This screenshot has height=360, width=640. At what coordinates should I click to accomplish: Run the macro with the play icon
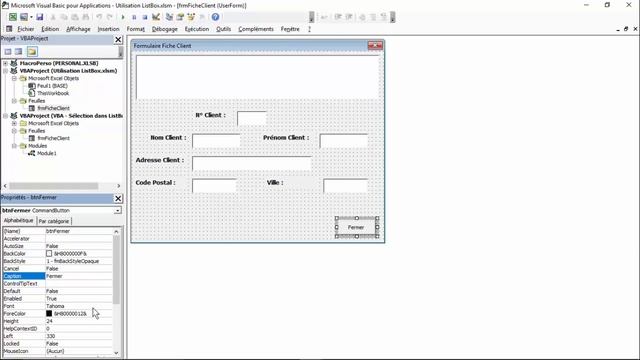point(123,17)
